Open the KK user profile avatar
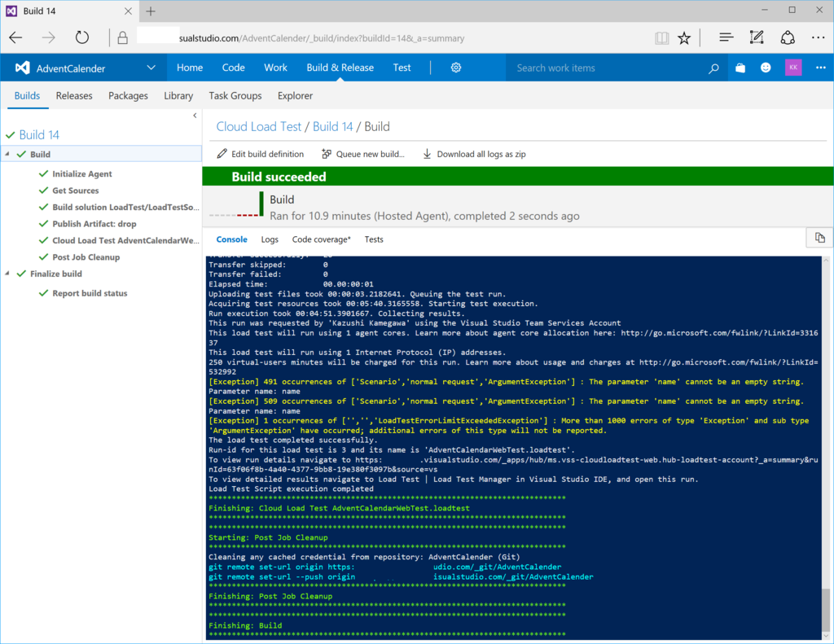Image resolution: width=834 pixels, height=644 pixels. pos(793,68)
